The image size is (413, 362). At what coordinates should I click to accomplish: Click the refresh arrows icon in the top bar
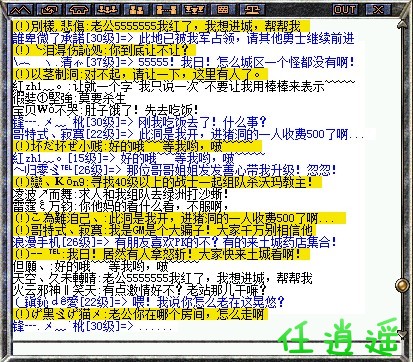[49, 9]
